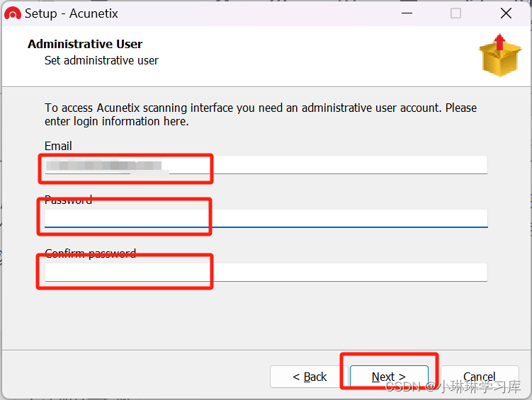This screenshot has width=532, height=400.
Task: Close the Setup - Acunetix window
Action: 506,13
